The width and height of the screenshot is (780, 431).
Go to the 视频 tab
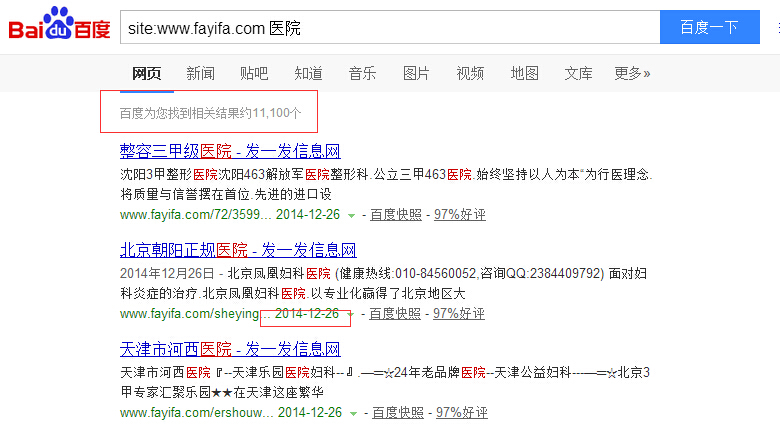pyautogui.click(x=470, y=74)
